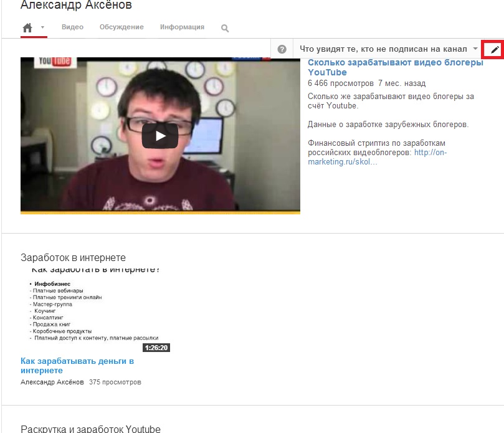Open the Обсуждение tab
Screen dimensions: 504x433
click(x=121, y=27)
